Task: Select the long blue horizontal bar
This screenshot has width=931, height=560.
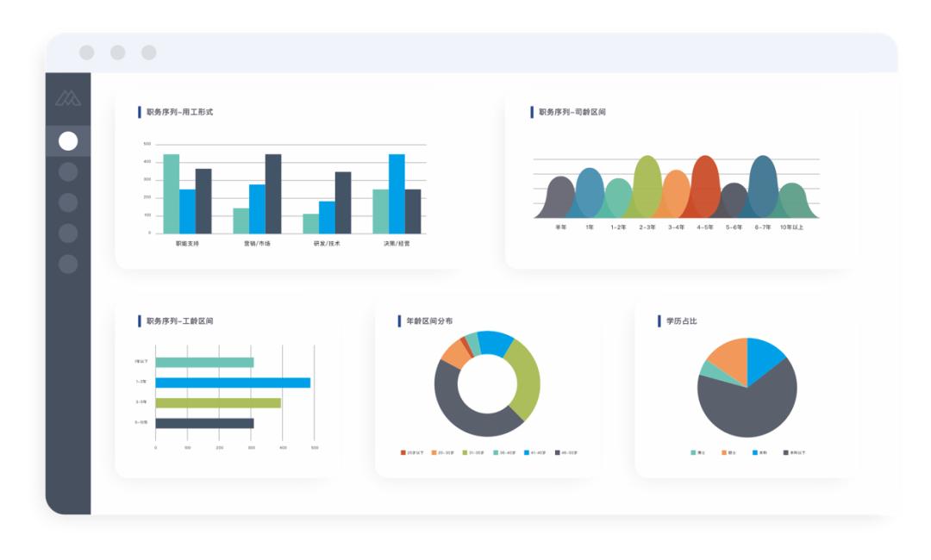Action: tap(233, 383)
